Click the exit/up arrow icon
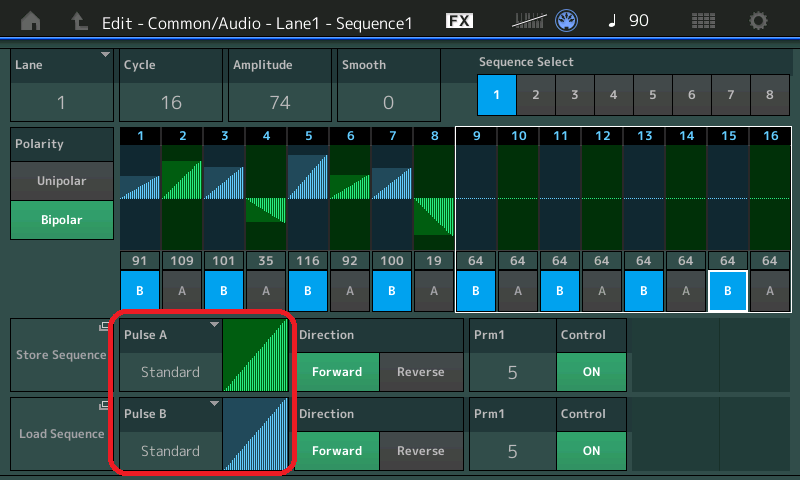 (79, 20)
